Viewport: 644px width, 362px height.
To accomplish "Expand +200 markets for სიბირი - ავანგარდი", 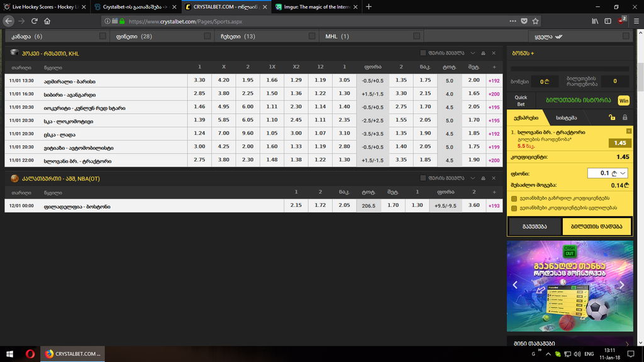I will [x=494, y=94].
